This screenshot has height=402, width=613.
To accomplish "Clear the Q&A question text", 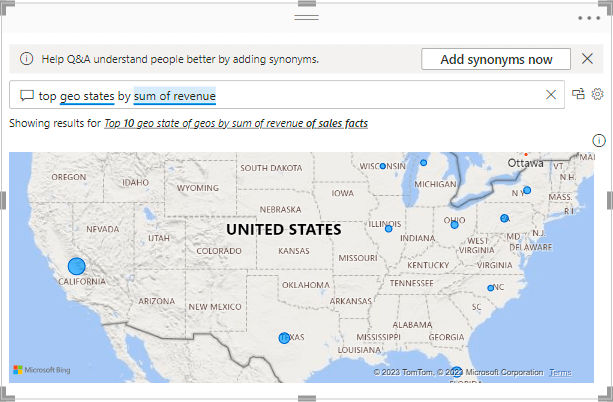I will click(551, 95).
